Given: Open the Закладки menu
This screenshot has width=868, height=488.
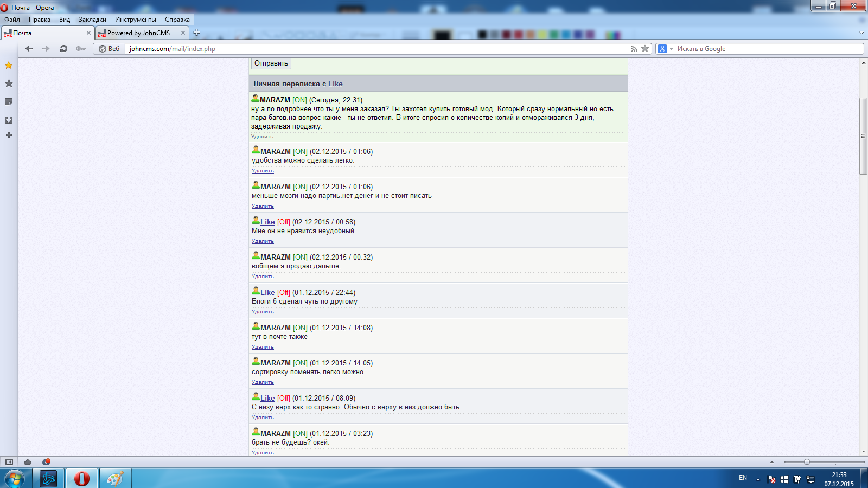Looking at the screenshot, I should point(92,20).
